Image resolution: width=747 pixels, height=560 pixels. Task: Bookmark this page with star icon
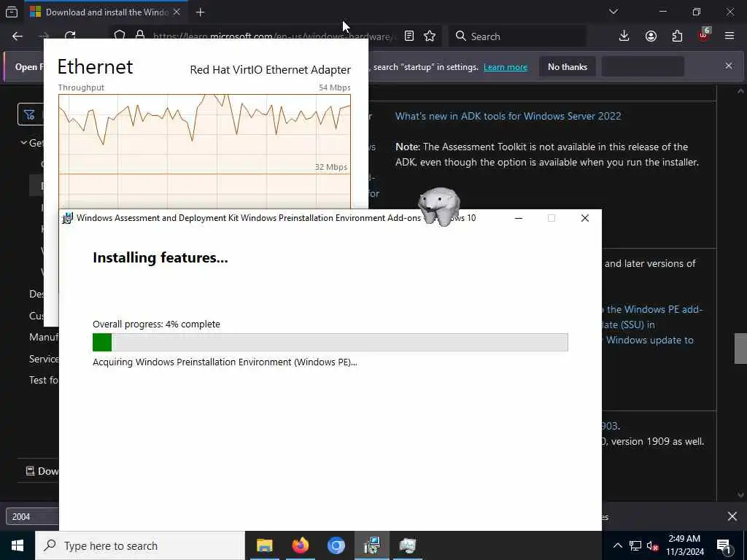click(430, 36)
